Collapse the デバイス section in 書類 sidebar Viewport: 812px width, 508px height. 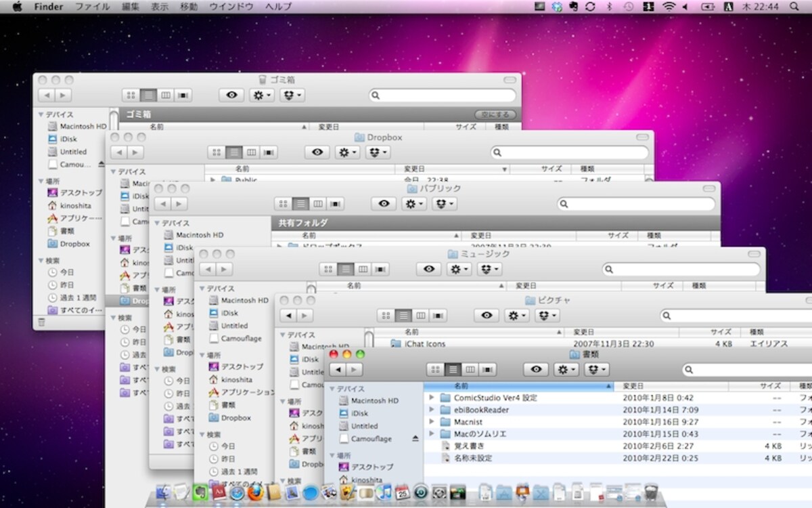coord(332,389)
